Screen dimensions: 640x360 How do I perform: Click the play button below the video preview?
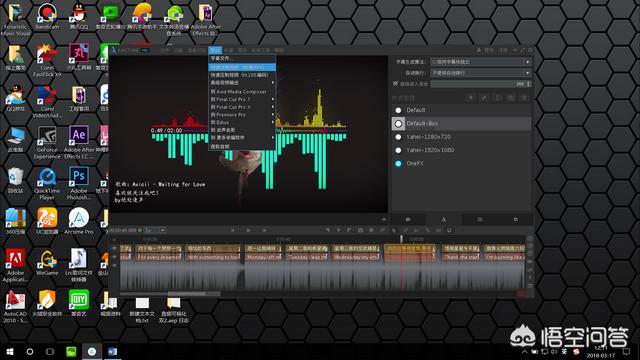[x=248, y=230]
